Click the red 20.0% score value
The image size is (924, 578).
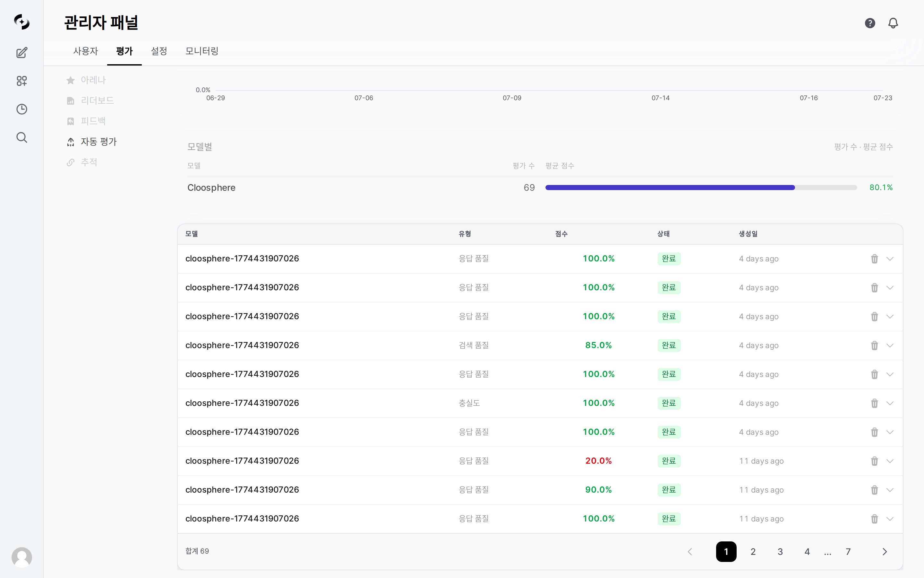coord(598,461)
